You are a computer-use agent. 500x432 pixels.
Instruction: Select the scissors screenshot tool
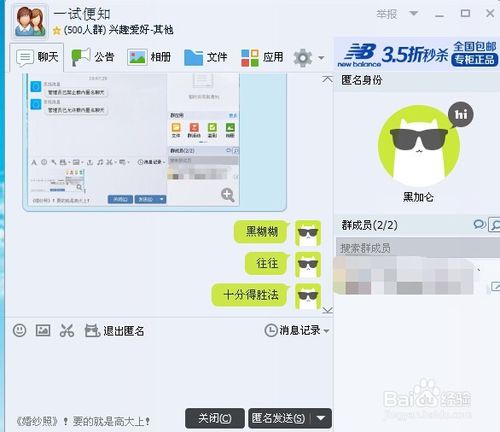click(67, 331)
